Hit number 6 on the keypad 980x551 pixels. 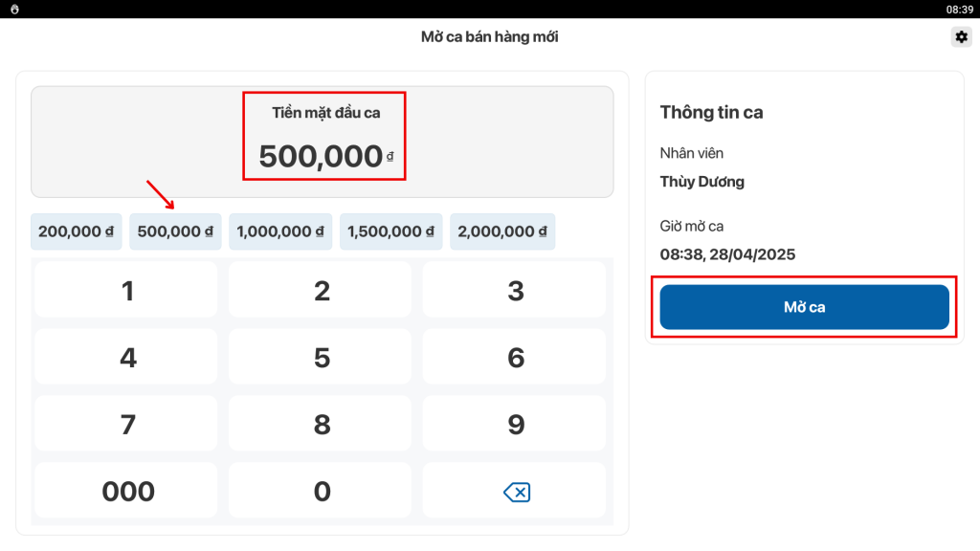coord(515,358)
